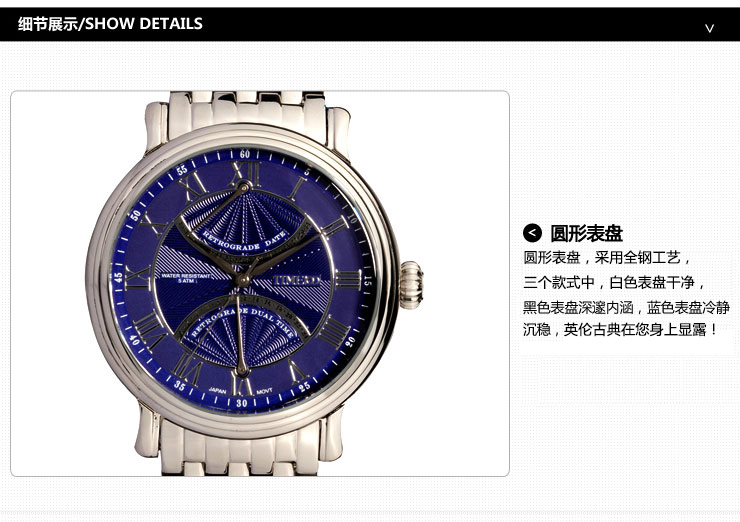Collapse the SHOW DETAILS section chevron
The height and width of the screenshot is (522, 740).
[x=709, y=28]
